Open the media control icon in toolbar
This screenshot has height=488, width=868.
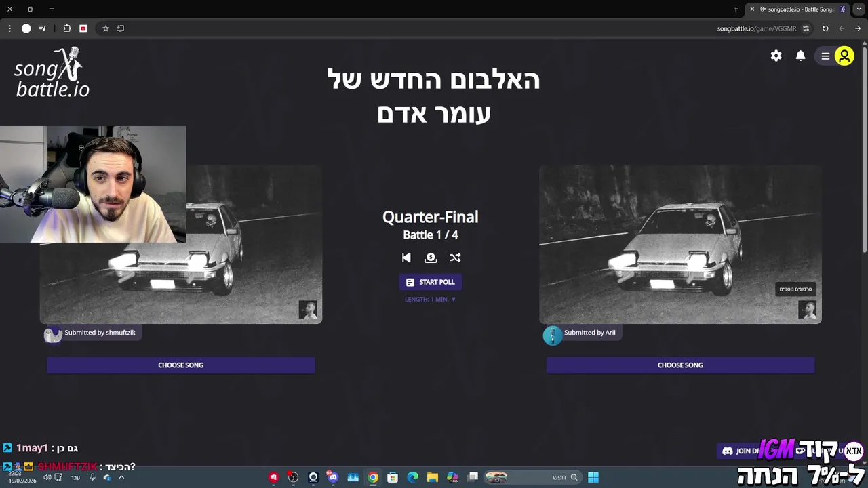pyautogui.click(x=43, y=28)
